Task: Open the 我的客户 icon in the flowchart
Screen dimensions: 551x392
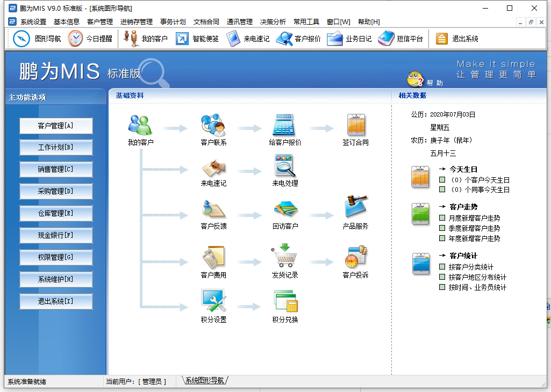Action: 140,125
